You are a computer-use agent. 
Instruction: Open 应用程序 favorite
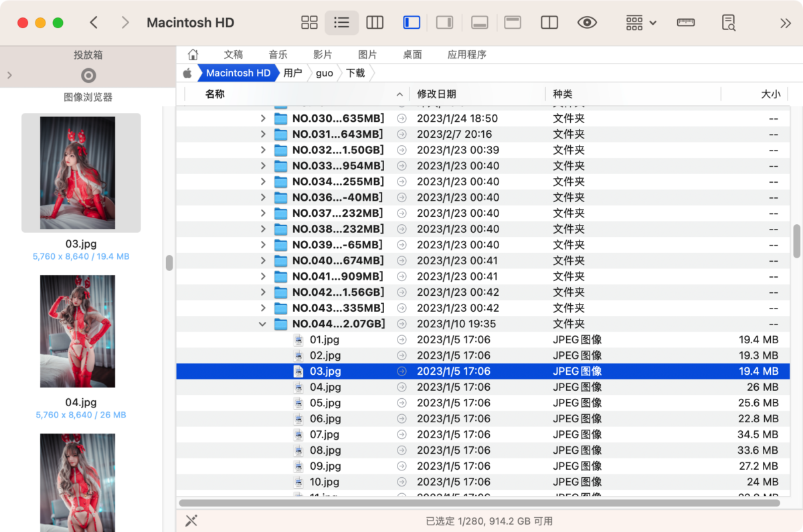[467, 55]
